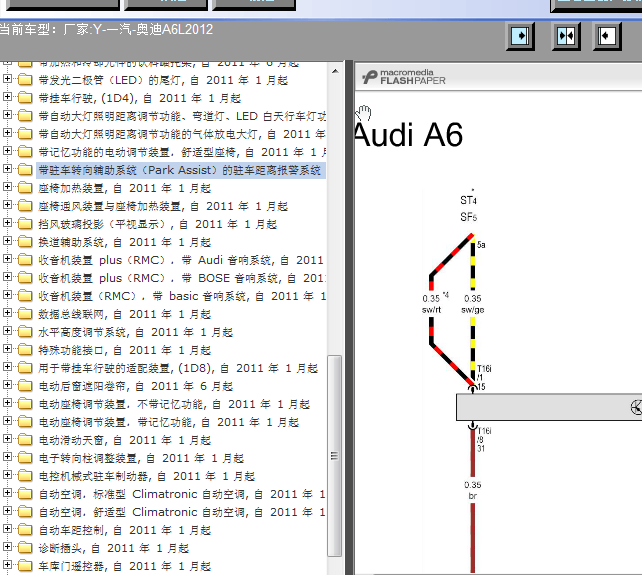This screenshot has width=642, height=575.
Task: Open 收音机装置（RMC）带 basic 音响系统
Action: coord(182,297)
